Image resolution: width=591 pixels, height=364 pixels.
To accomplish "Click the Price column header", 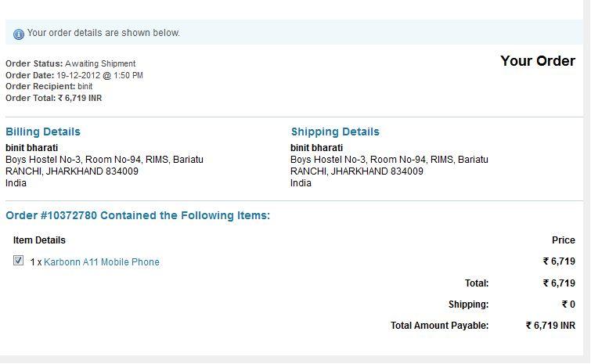I will [x=564, y=240].
